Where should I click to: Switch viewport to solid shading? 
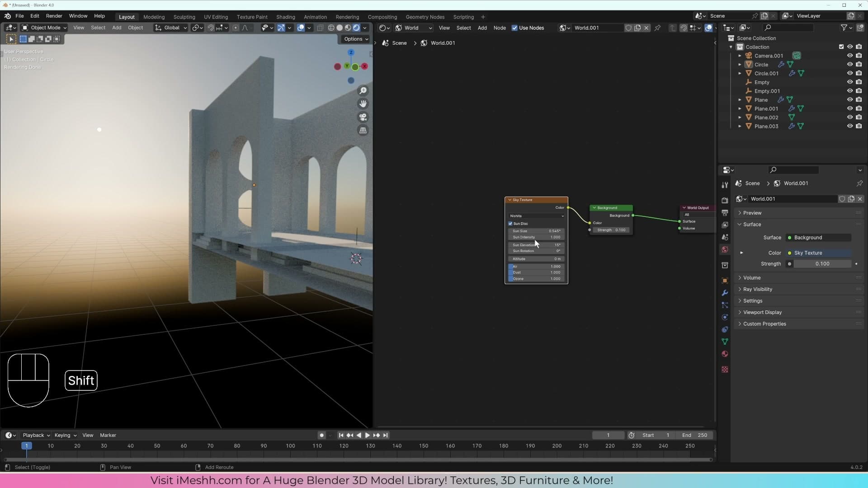pyautogui.click(x=340, y=28)
